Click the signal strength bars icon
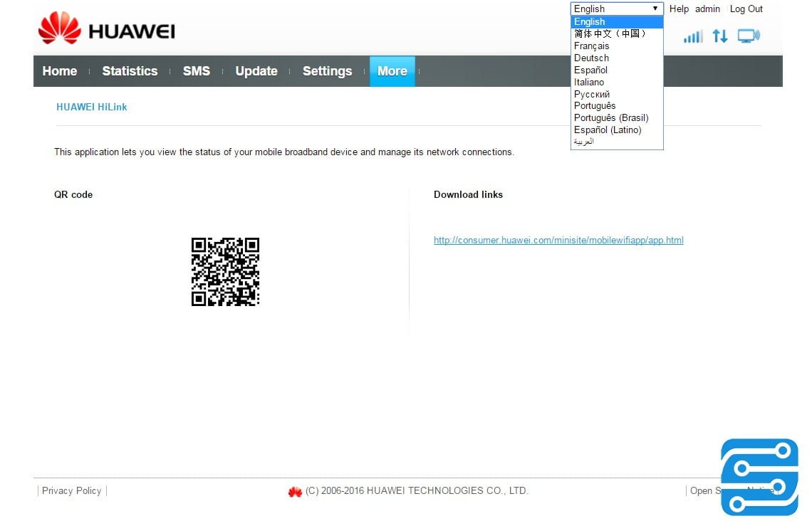 (x=692, y=36)
